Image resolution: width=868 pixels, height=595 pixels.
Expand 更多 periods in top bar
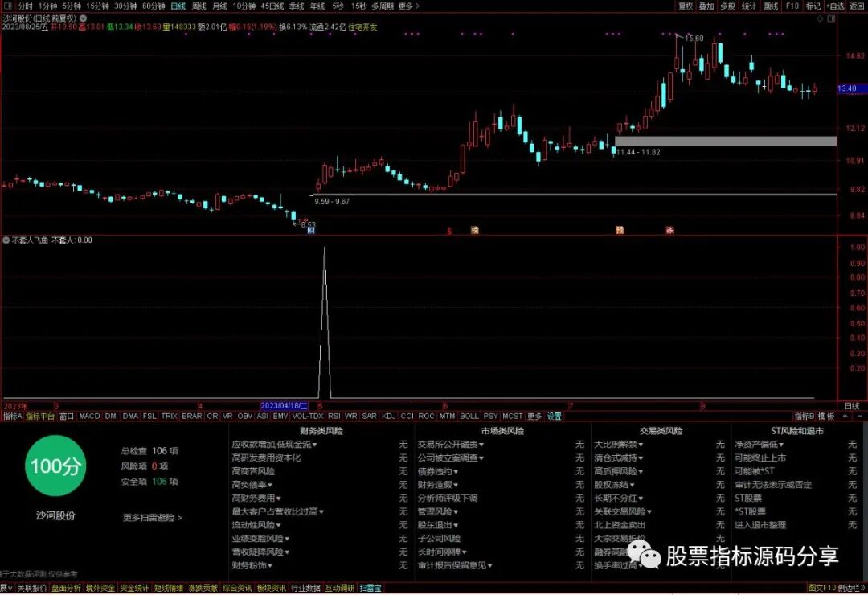408,6
